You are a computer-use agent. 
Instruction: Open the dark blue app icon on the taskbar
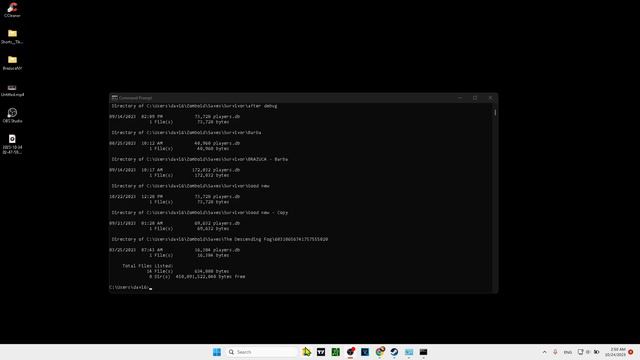(365, 352)
